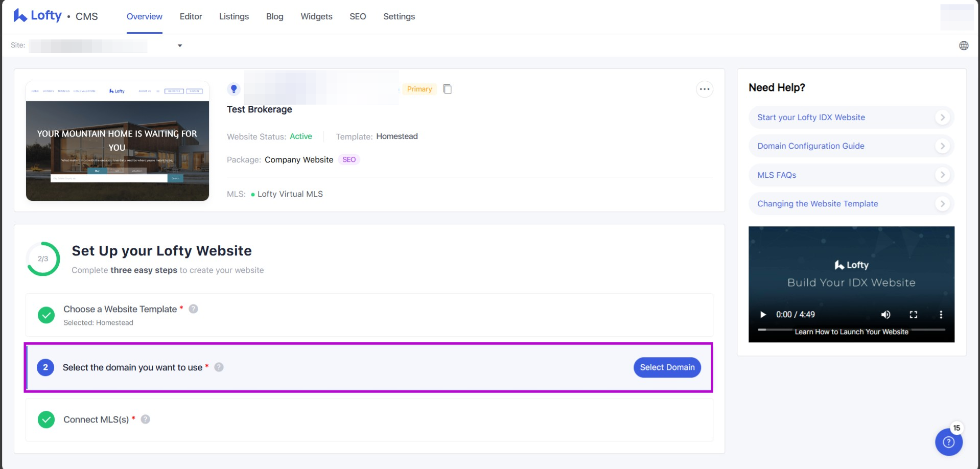Open the Site selector dropdown
The width and height of the screenshot is (980, 469).
coord(179,45)
